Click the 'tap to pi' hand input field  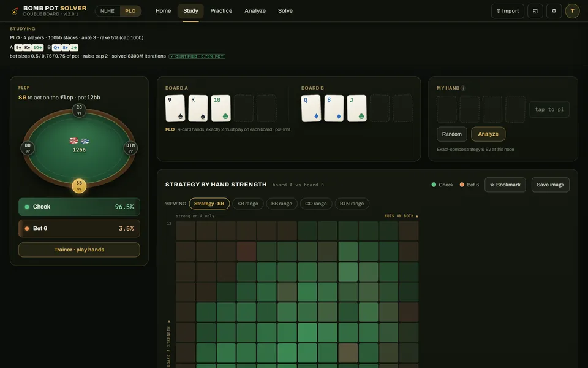pos(549,109)
